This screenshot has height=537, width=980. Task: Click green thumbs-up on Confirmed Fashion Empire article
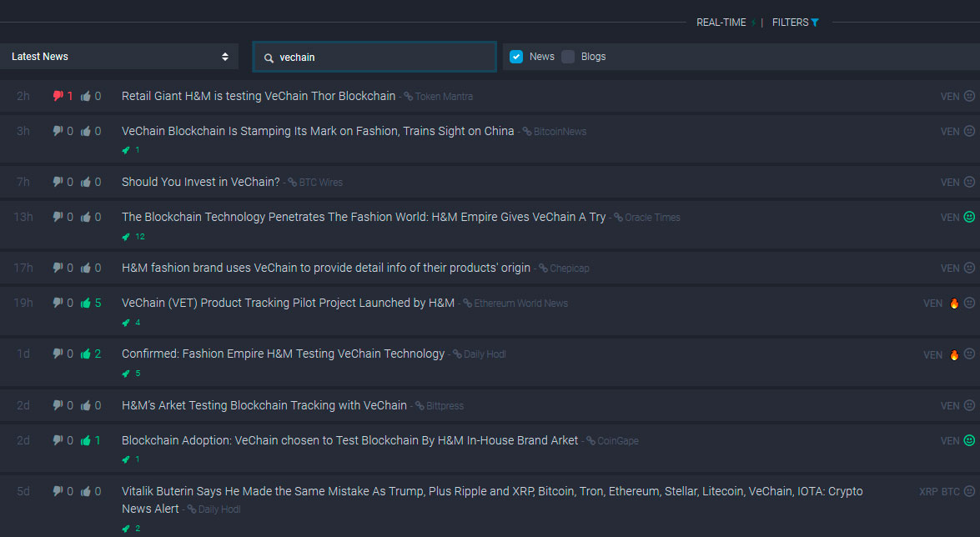[86, 354]
